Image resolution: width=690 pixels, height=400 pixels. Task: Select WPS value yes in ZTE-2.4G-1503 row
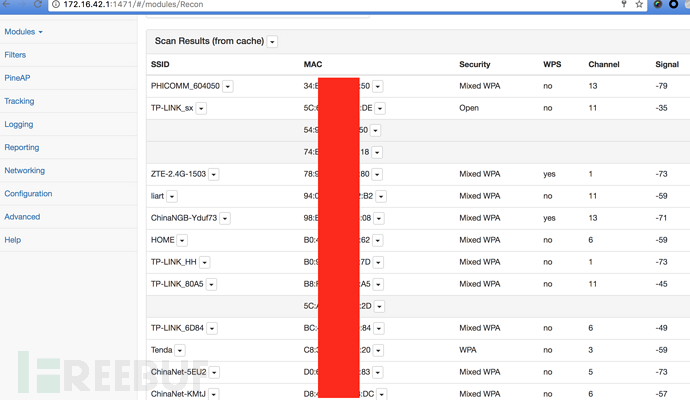(x=549, y=174)
